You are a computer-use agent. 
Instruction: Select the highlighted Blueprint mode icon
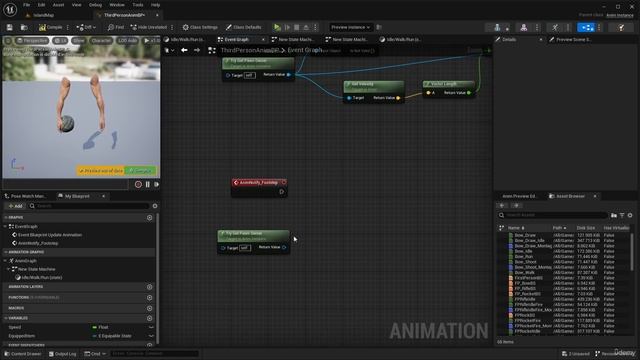(x=586, y=27)
